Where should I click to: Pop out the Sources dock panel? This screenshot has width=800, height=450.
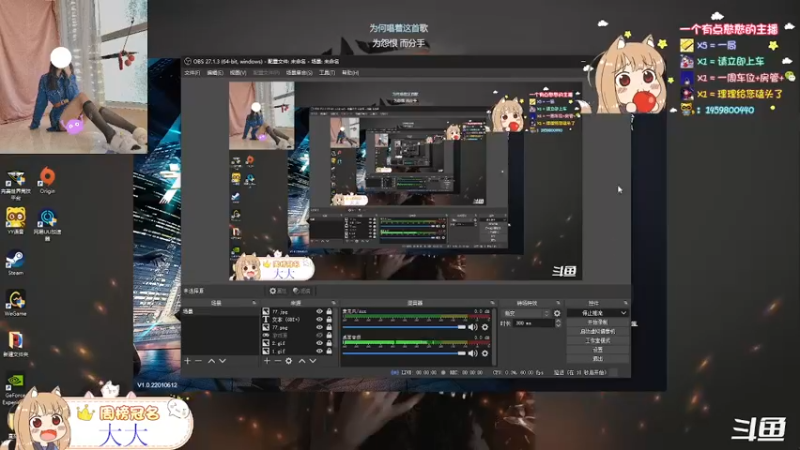(334, 303)
